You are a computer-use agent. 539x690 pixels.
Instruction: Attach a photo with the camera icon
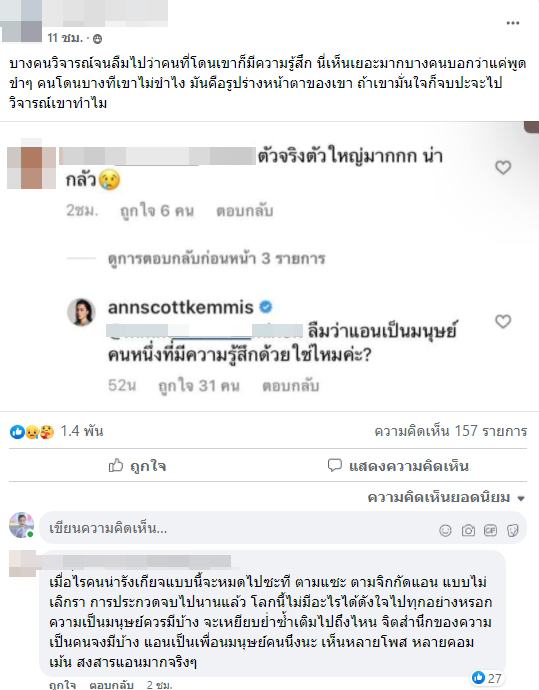468,531
